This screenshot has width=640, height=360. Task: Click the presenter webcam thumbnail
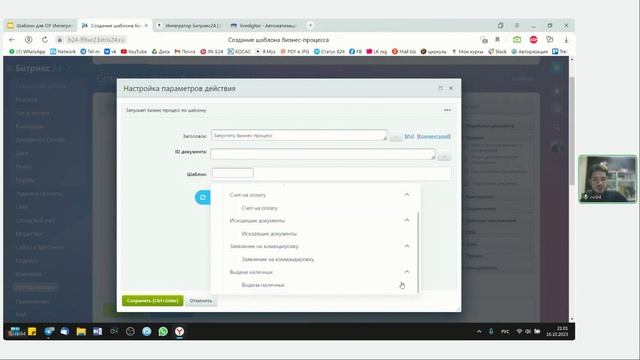click(607, 179)
